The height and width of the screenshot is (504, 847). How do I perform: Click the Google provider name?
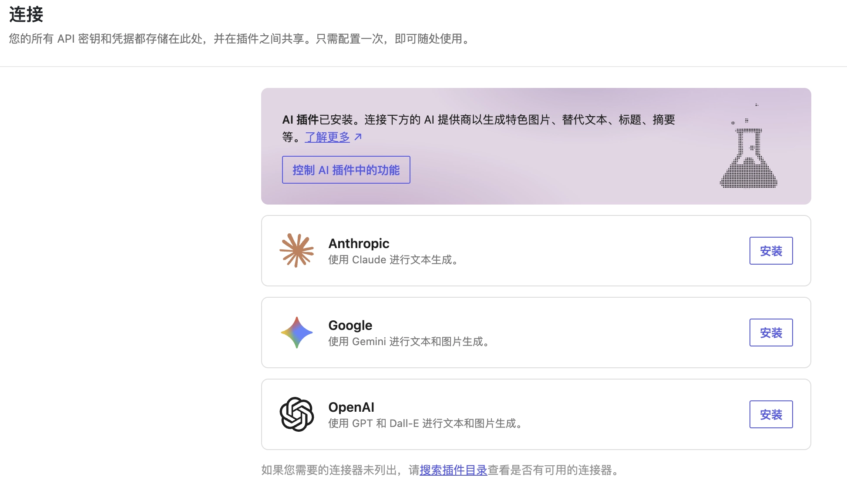click(350, 325)
